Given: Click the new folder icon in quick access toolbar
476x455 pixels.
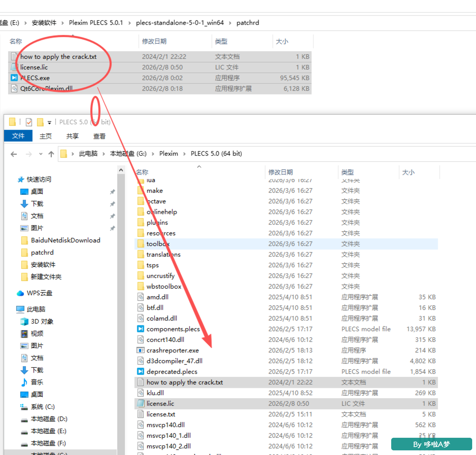Looking at the screenshot, I should (40, 122).
